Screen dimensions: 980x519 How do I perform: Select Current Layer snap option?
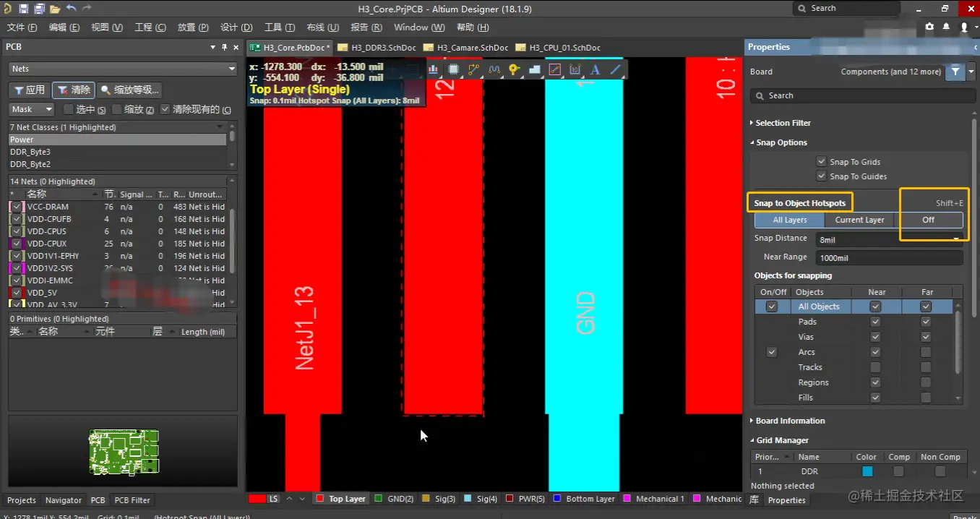(859, 220)
